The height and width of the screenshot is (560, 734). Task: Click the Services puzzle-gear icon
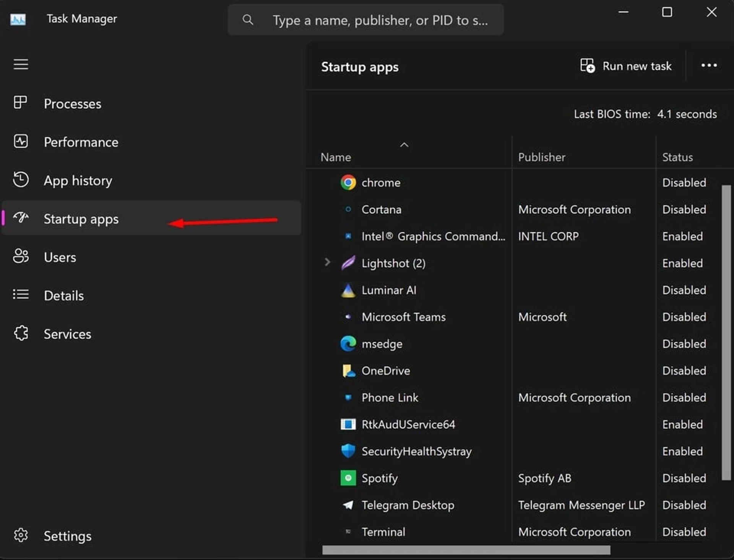(21, 333)
